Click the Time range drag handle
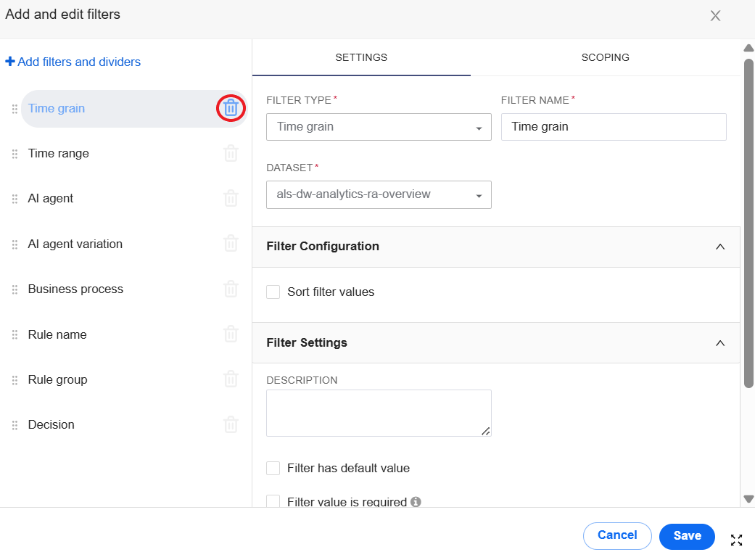Viewport: 755px width, 560px height. (x=15, y=154)
